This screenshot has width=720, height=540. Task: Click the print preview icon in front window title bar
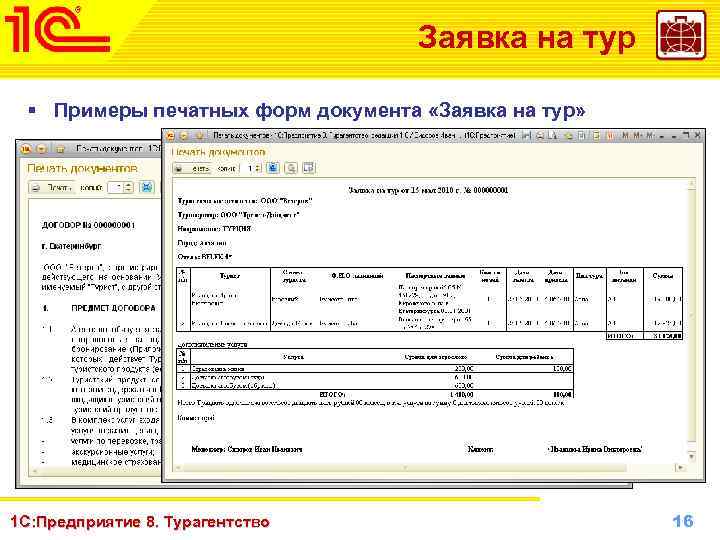click(554, 135)
